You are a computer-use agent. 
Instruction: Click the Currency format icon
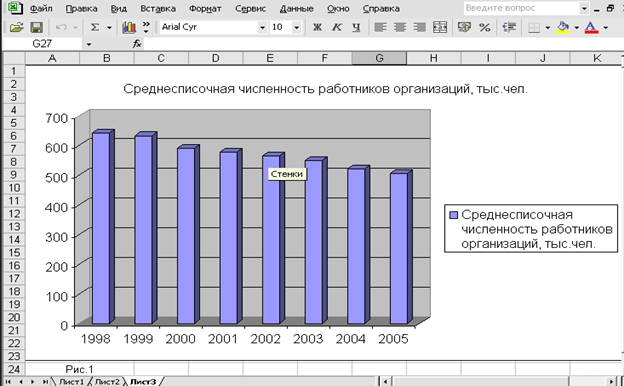(x=464, y=27)
